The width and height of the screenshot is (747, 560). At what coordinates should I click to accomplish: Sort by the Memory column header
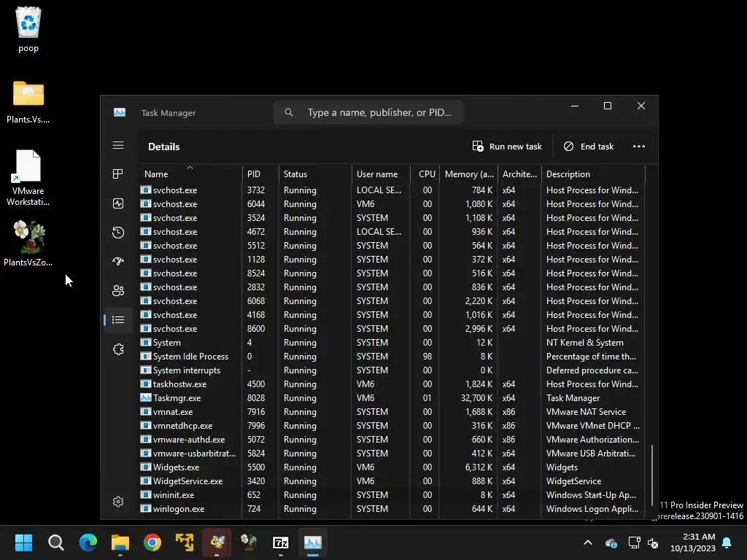[x=469, y=174]
